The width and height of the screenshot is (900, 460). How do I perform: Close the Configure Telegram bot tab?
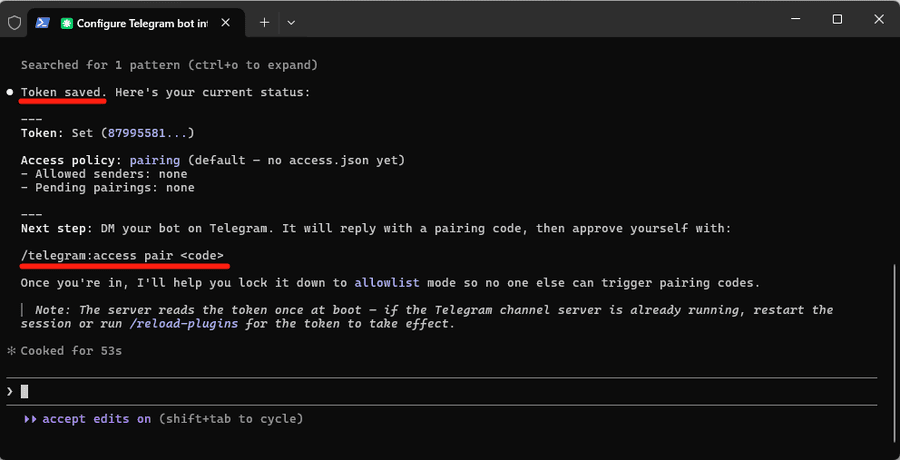(226, 22)
